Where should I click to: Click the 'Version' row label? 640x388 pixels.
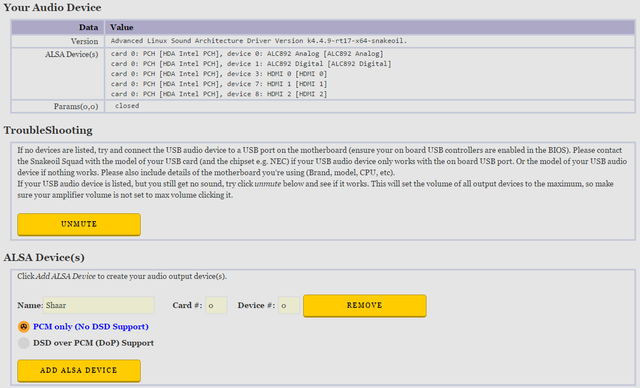point(84,41)
